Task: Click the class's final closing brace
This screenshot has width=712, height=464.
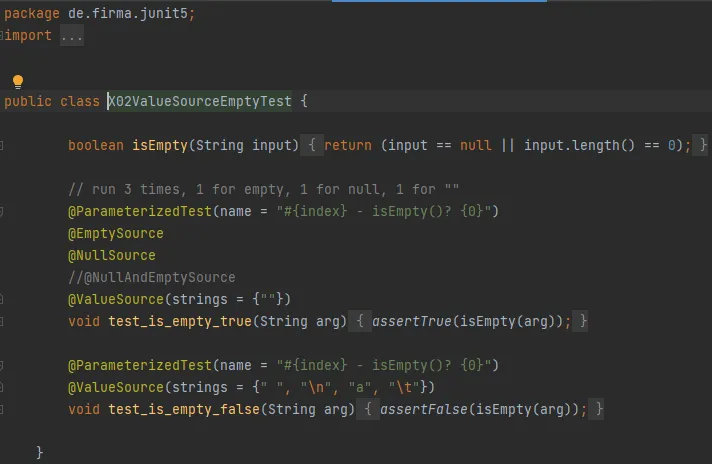Action: 40,452
